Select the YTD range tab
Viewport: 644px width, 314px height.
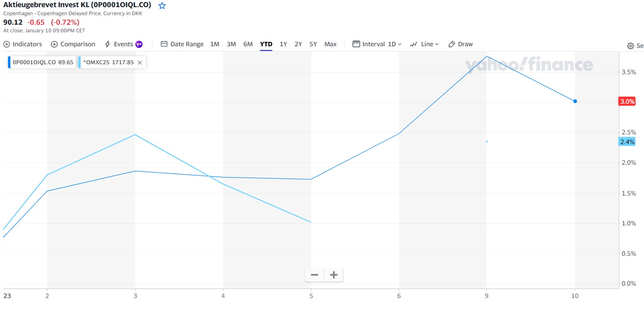coord(266,44)
